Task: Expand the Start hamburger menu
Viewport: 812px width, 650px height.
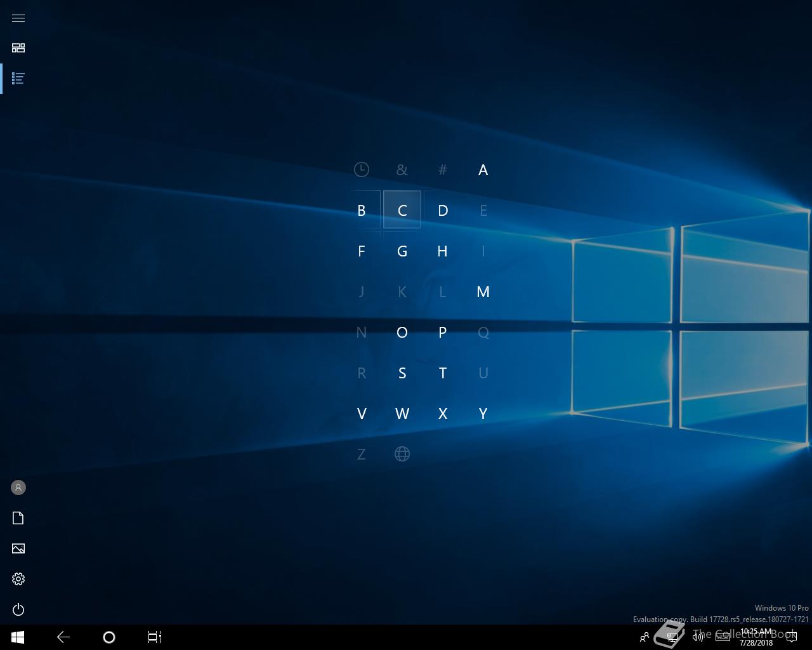Action: pyautogui.click(x=18, y=18)
